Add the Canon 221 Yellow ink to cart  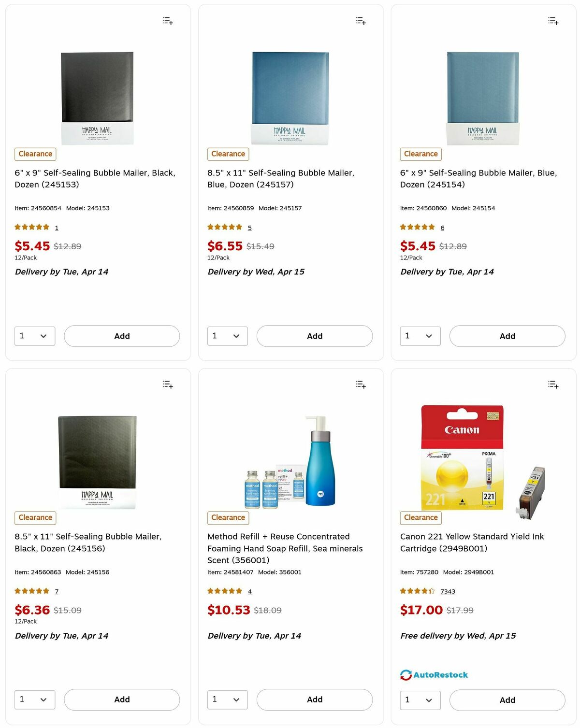pyautogui.click(x=507, y=699)
